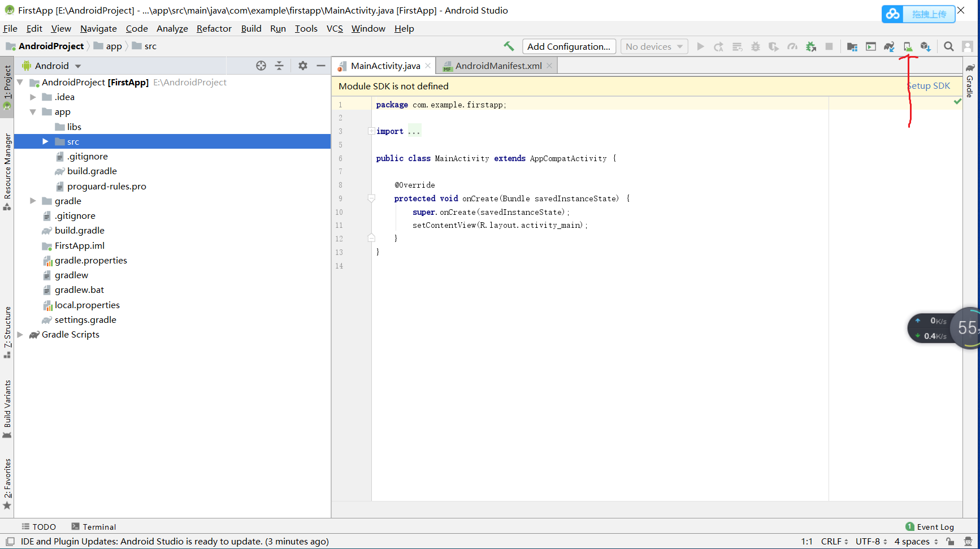Viewport: 980px width, 549px height.
Task: Click the Setup SDK link
Action: pos(929,86)
